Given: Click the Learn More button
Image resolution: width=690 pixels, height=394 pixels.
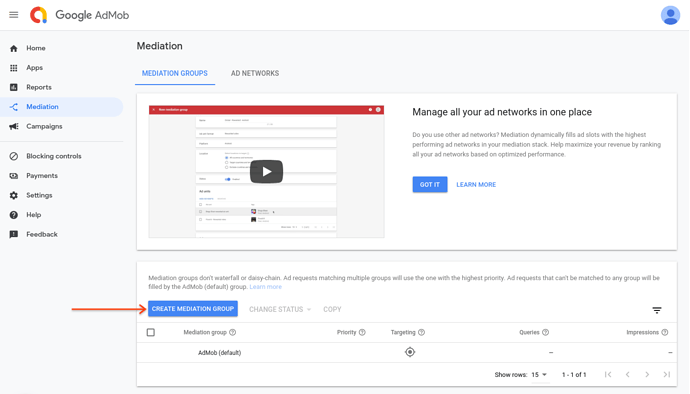Looking at the screenshot, I should [476, 184].
